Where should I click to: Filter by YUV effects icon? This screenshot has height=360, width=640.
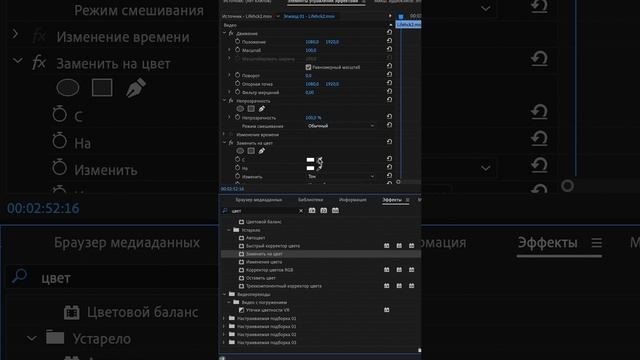click(x=335, y=211)
